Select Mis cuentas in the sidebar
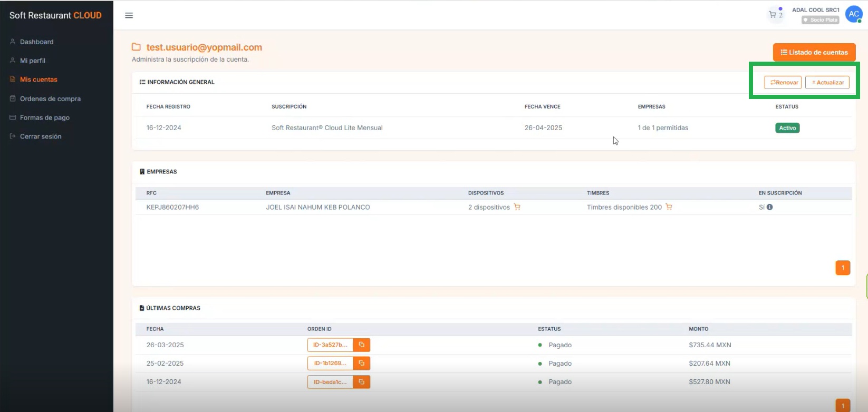 click(x=38, y=80)
